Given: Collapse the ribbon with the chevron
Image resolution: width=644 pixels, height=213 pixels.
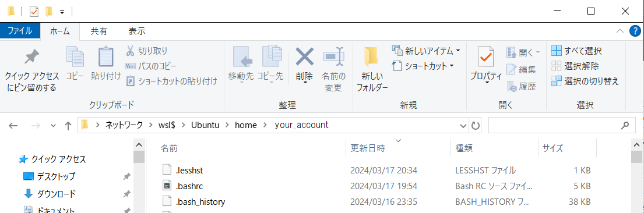Looking at the screenshot, I should click(620, 31).
